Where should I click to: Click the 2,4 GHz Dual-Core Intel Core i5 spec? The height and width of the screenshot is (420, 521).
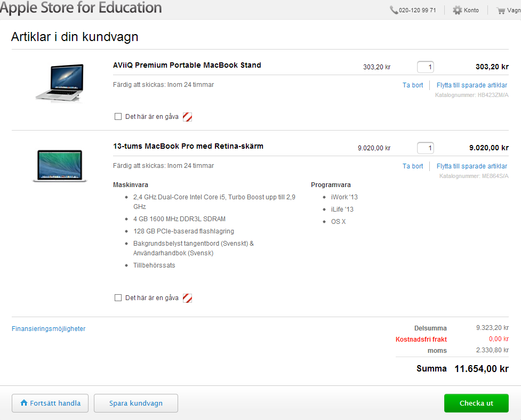point(214,202)
